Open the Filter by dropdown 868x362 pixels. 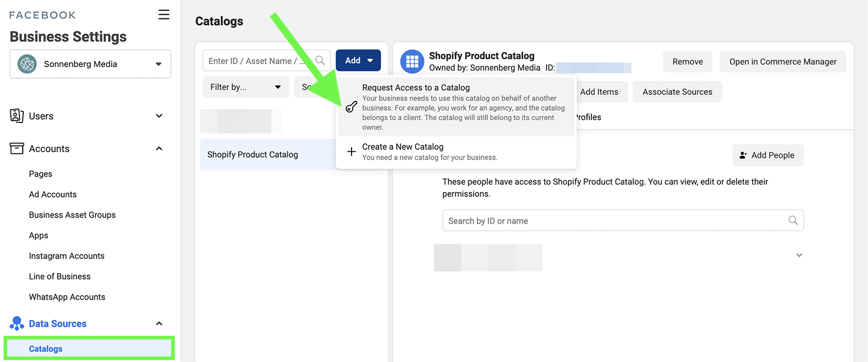[x=246, y=87]
